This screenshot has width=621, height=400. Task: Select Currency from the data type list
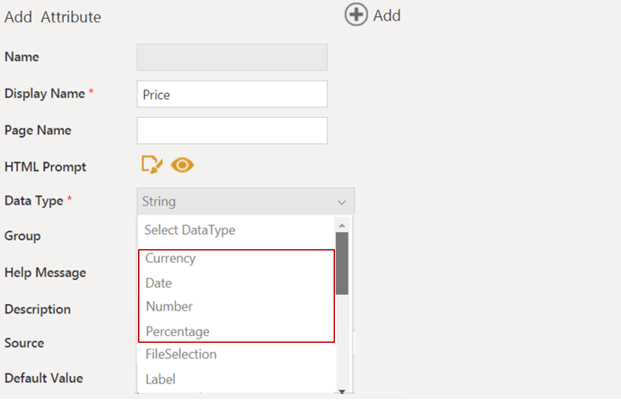170,258
